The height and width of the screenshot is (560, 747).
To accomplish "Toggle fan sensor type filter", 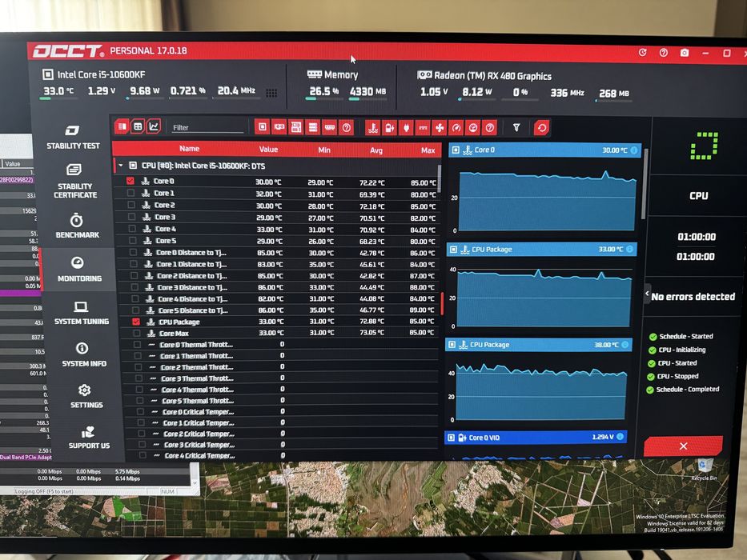I will pos(440,128).
